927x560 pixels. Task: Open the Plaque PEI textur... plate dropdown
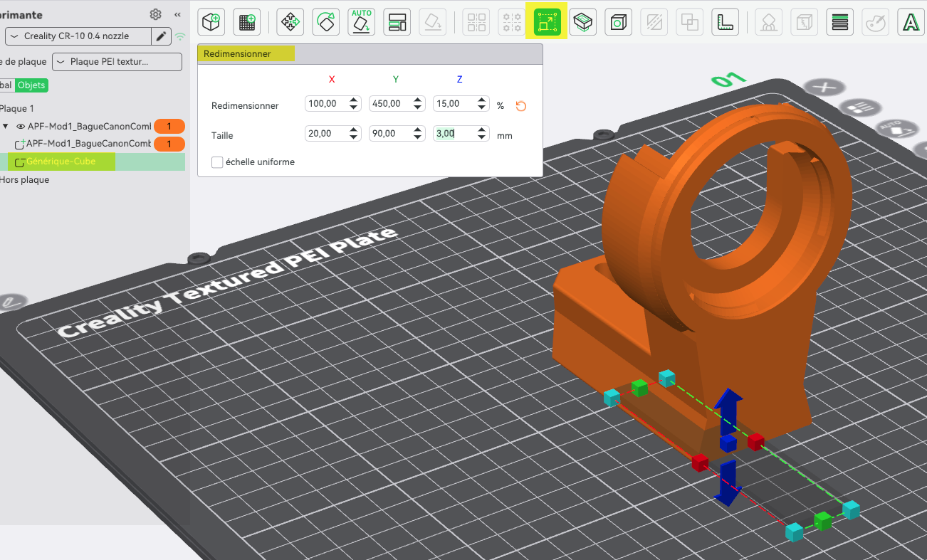117,62
